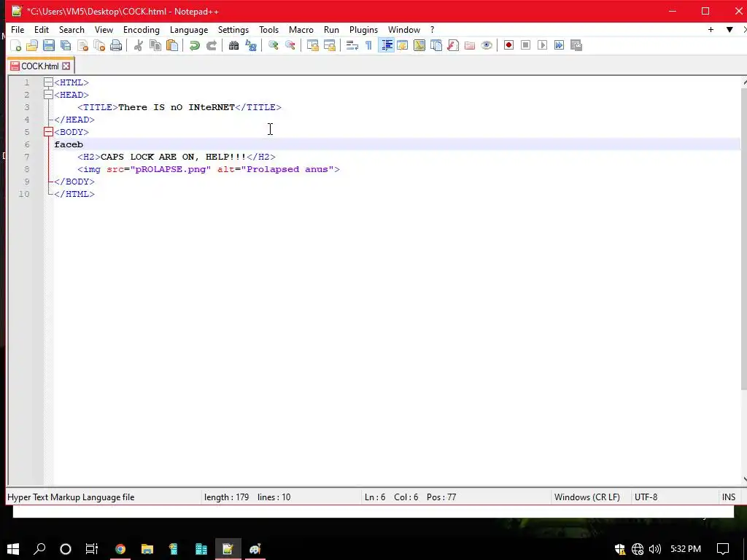Click the plus button right of the menu bar
The height and width of the screenshot is (560, 747).
point(711,29)
